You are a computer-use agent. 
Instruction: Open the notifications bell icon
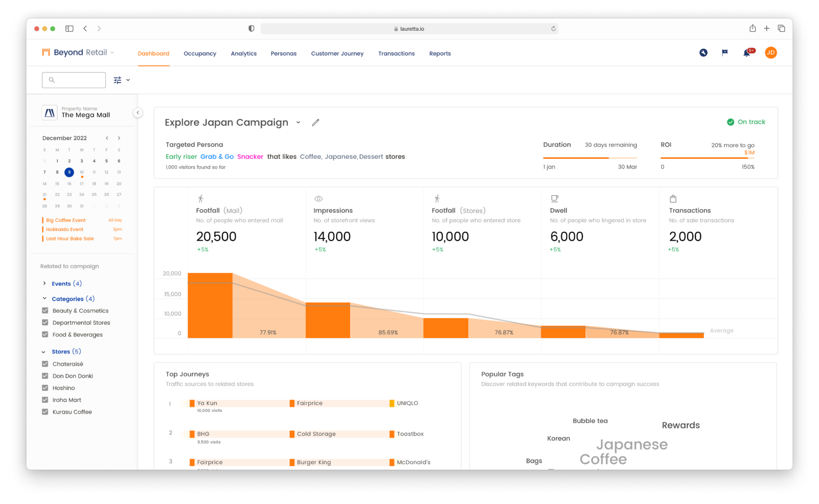[x=746, y=53]
